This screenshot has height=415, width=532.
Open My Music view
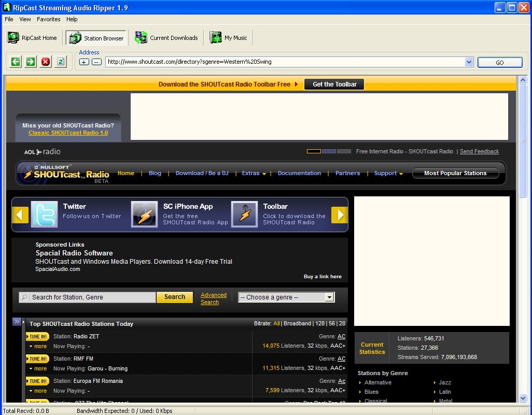pyautogui.click(x=228, y=38)
